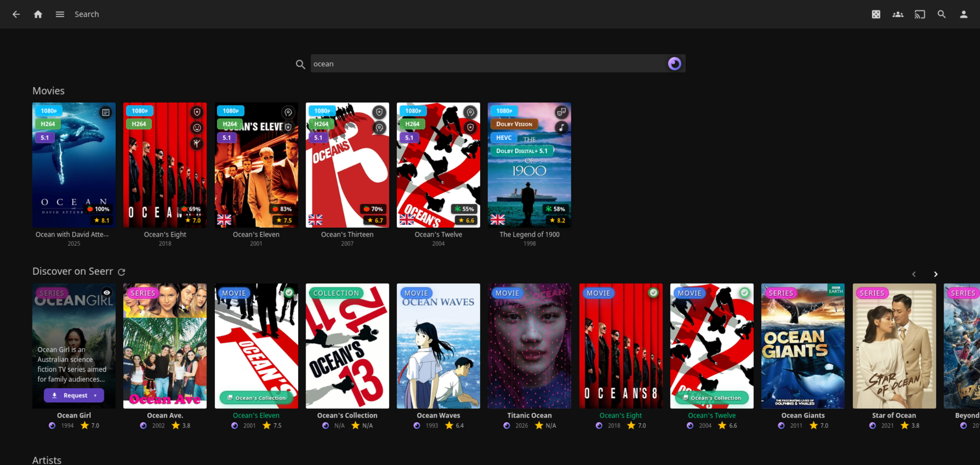Toggle the eye icon on the Ocean Girl card

pos(107,292)
